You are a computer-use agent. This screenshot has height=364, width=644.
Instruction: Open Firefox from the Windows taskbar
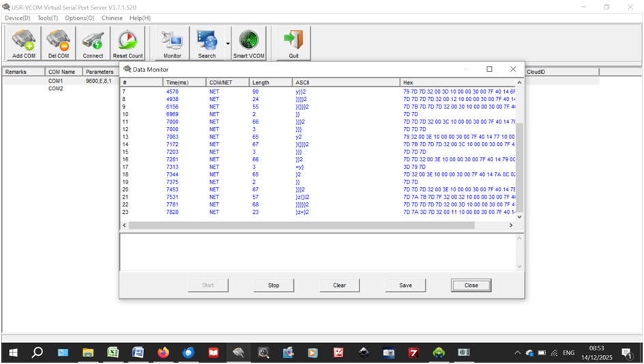point(162,352)
